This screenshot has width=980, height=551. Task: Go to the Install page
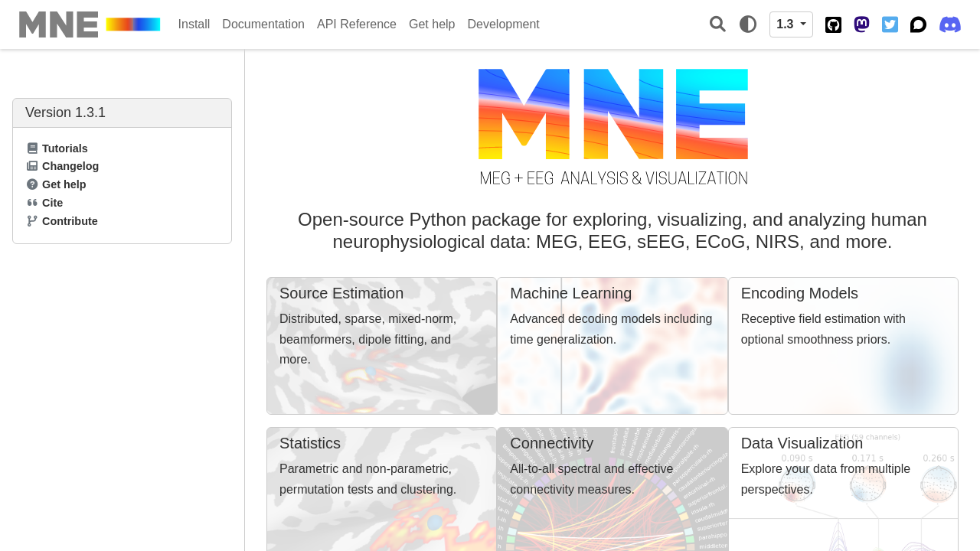[x=194, y=24]
